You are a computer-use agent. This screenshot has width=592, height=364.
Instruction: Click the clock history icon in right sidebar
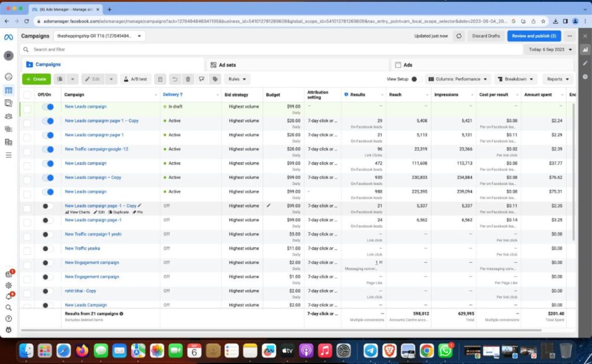coord(585,76)
